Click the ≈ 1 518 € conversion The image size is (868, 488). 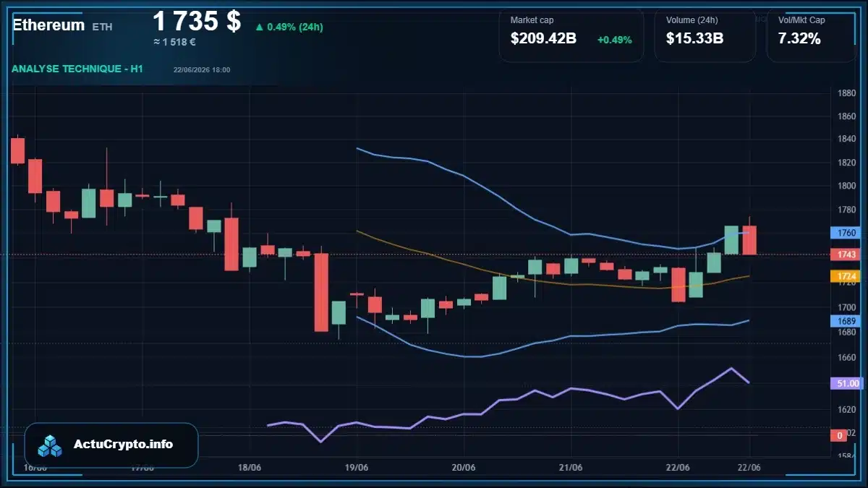[x=175, y=42]
